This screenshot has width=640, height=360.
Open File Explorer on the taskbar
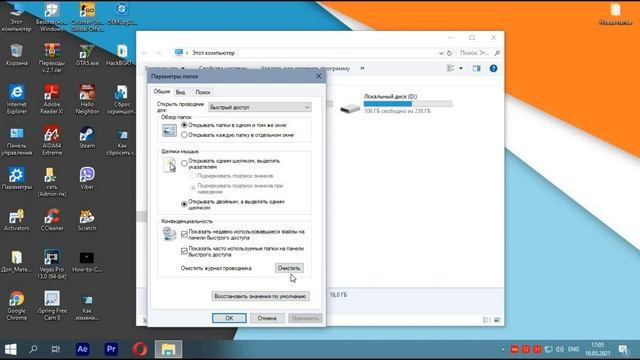(x=168, y=349)
